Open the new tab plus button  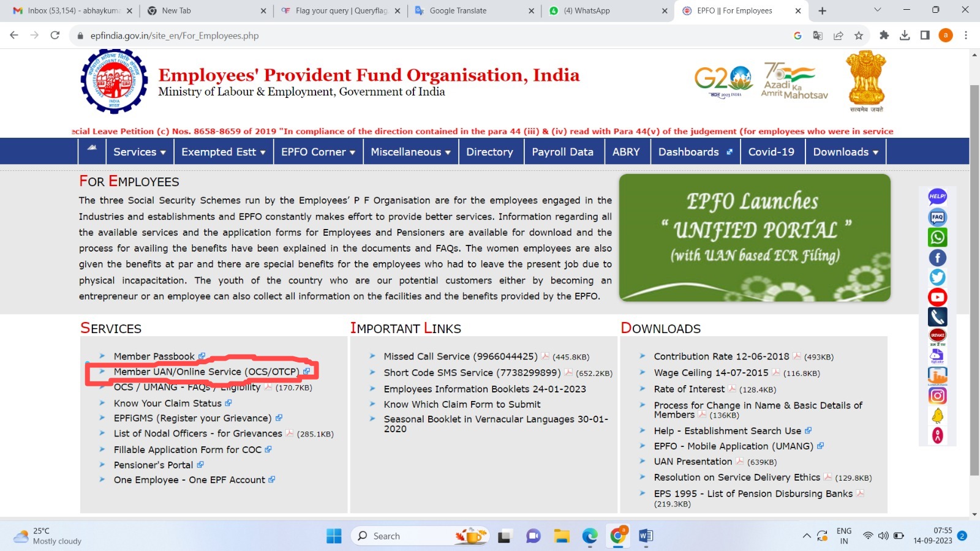[822, 10]
